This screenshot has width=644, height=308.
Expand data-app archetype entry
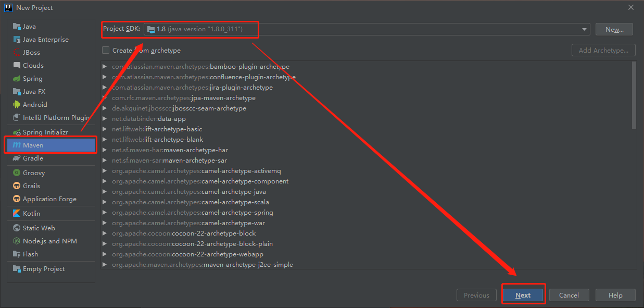coord(105,119)
